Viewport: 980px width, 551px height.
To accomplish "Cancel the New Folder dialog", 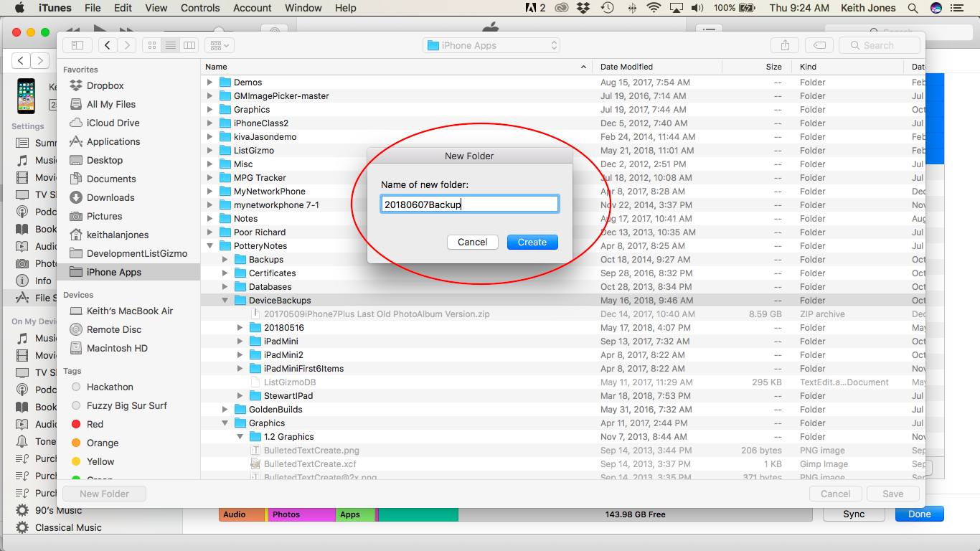I will 473,242.
